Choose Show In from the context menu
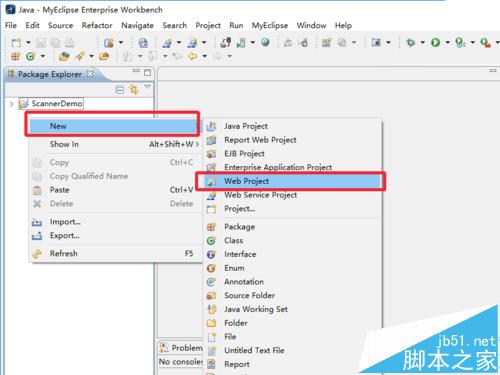500x375 pixels. pos(115,144)
